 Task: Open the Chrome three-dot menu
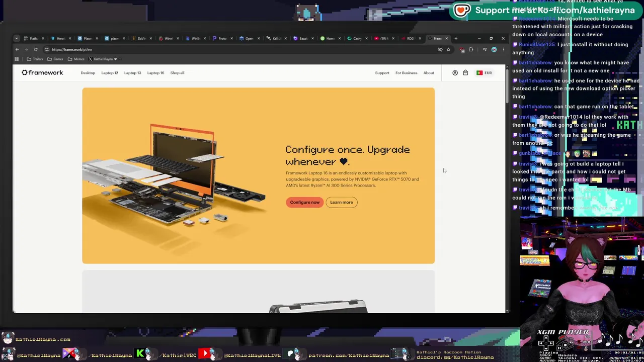coord(503,49)
